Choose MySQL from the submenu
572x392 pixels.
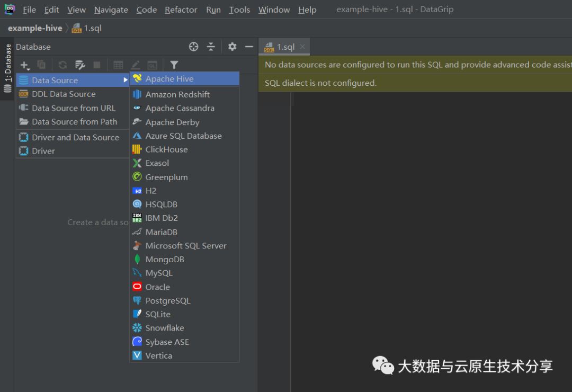point(185,273)
